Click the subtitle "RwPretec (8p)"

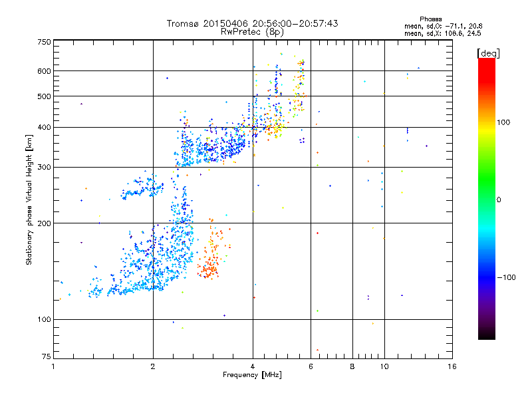tap(252, 32)
